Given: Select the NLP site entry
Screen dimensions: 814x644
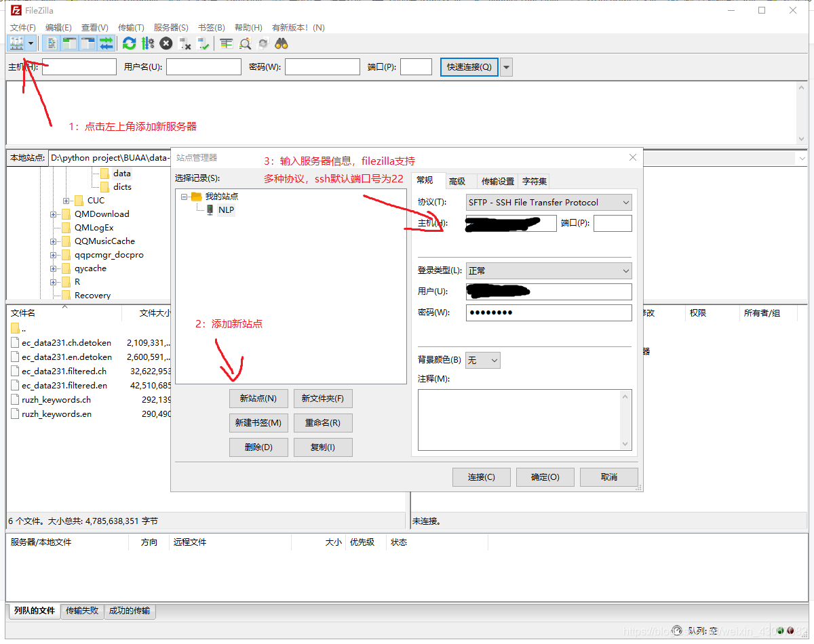Looking at the screenshot, I should [x=226, y=209].
